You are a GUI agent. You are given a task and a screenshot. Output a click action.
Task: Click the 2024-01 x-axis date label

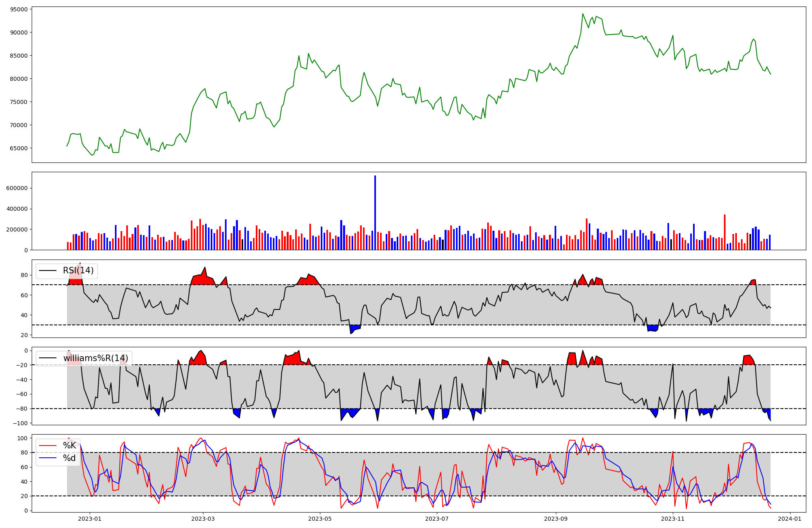[x=790, y=519]
